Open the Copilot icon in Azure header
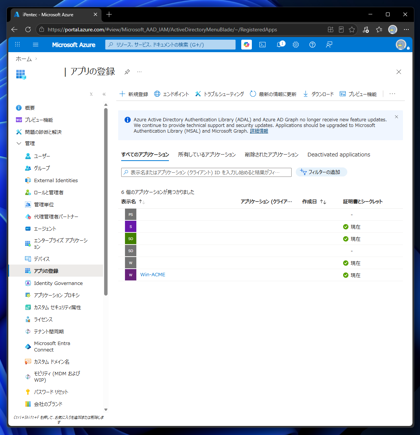Viewport: 420px width, 435px height. [246, 45]
